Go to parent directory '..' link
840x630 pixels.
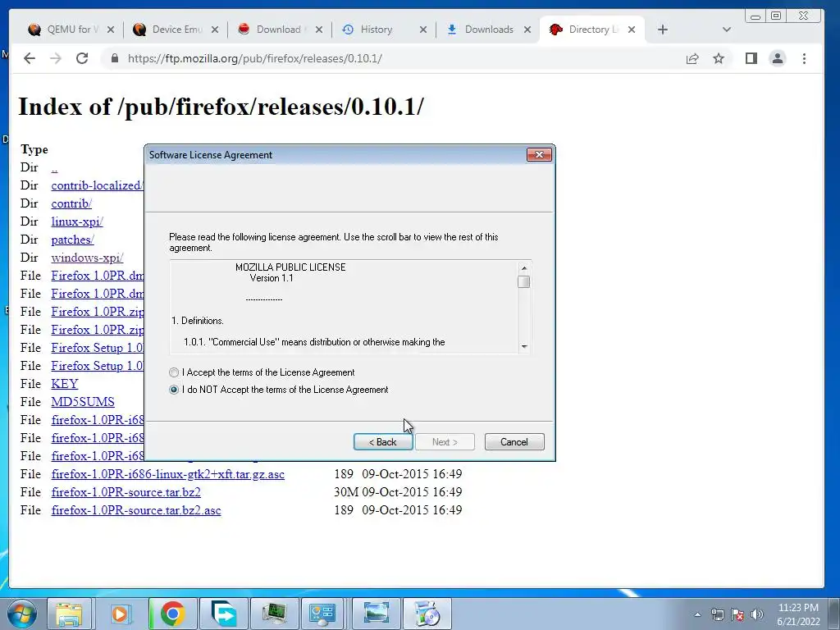[x=54, y=167]
